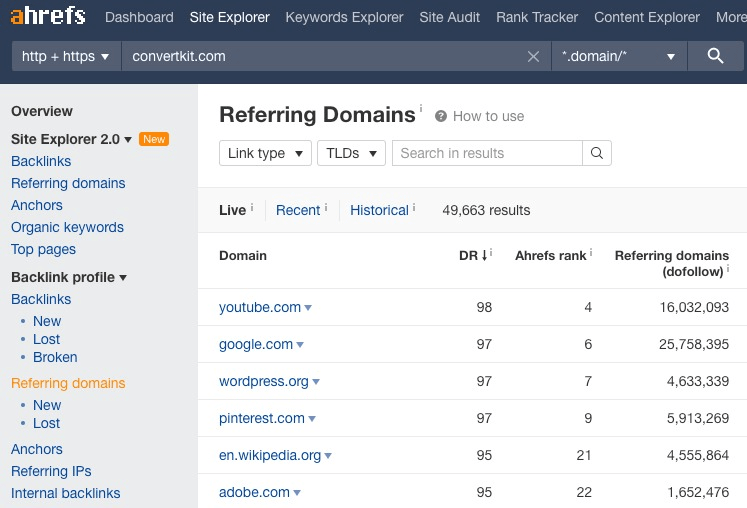Viewport: 747px width, 508px height.
Task: Open New under Referring domains
Action: (47, 405)
